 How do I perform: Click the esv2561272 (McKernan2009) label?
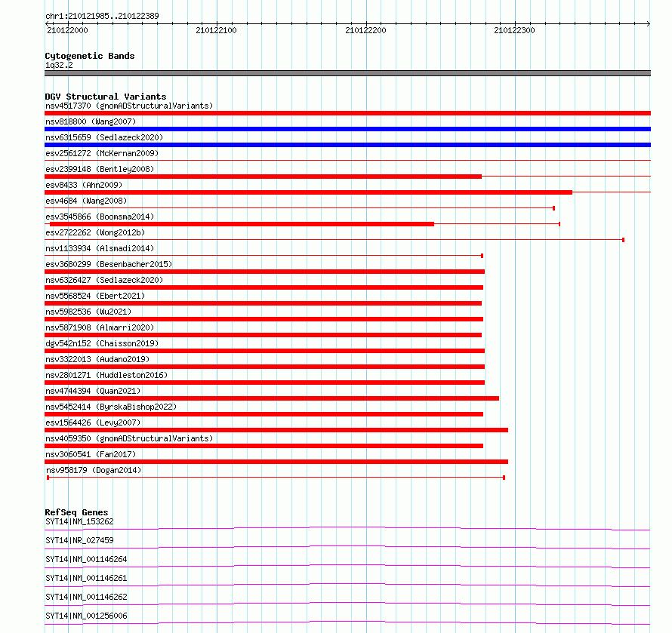click(102, 153)
